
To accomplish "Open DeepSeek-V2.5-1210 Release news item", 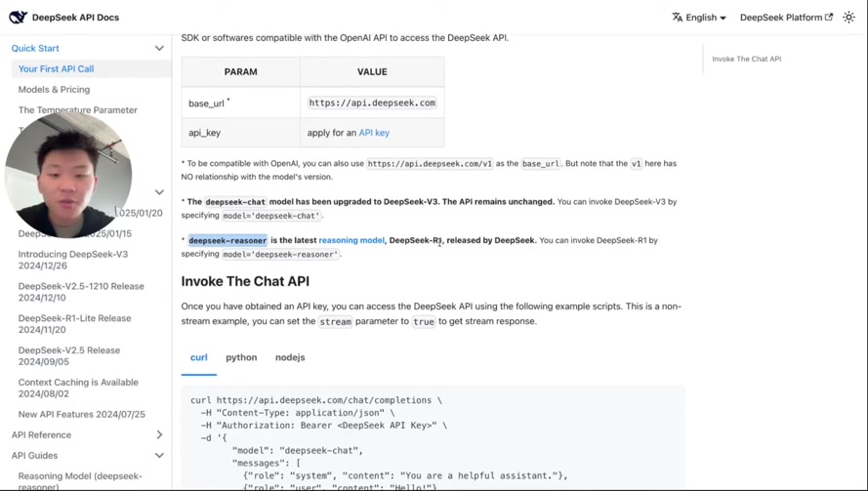I will pos(81,292).
